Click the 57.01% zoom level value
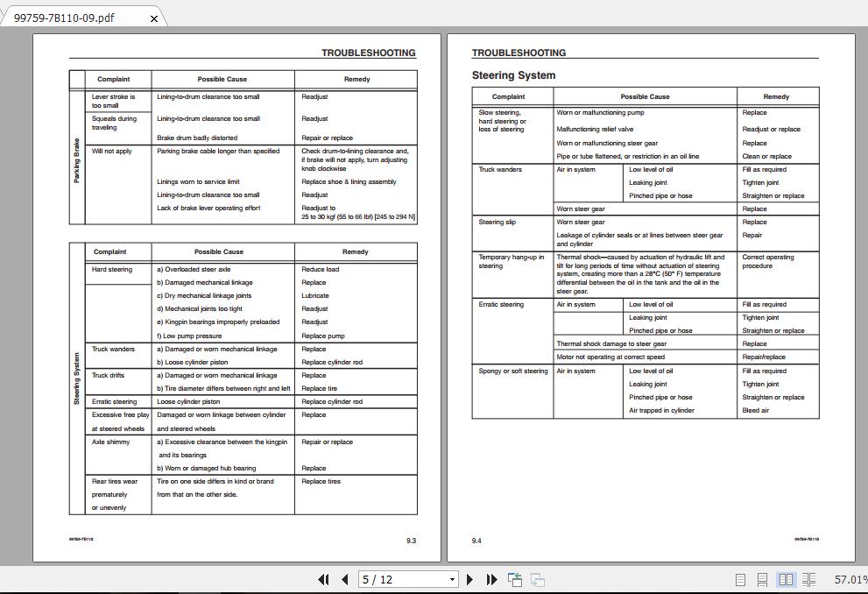Viewport: 868px width, 594px height. tap(850, 580)
